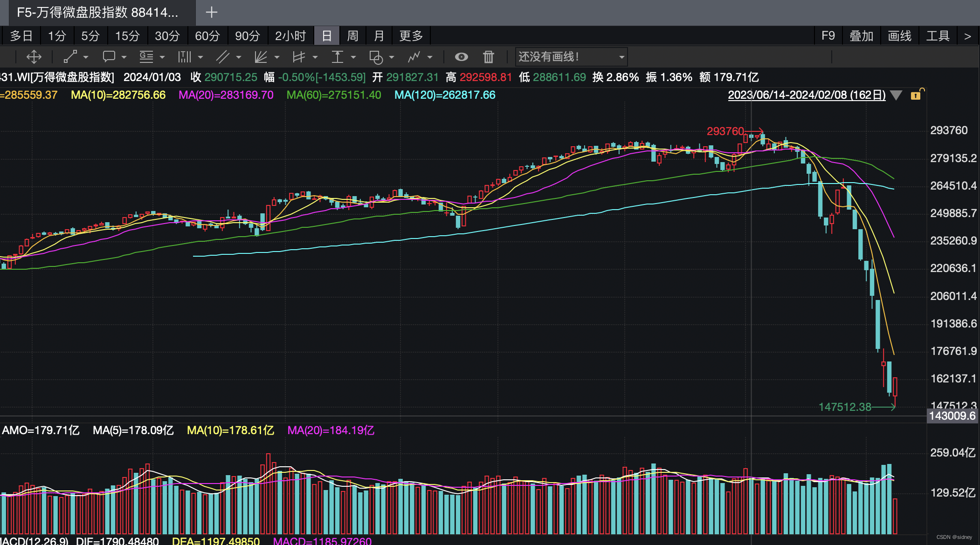Screen dimensions: 980x545
Task: Open speech bubble tool dropdown arrow
Action: (x=124, y=57)
